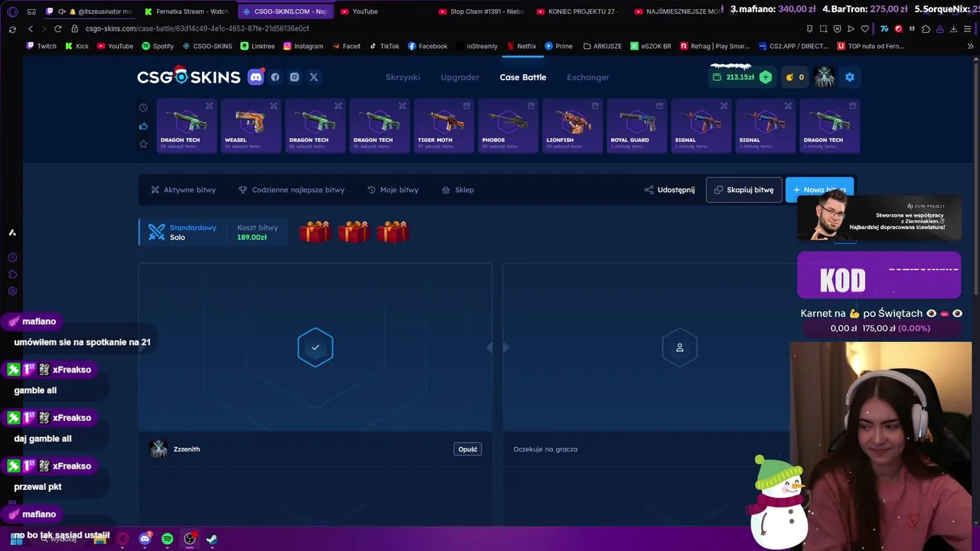Open the PHOBOS drop card
Screen dimensions: 980x551
point(508,126)
